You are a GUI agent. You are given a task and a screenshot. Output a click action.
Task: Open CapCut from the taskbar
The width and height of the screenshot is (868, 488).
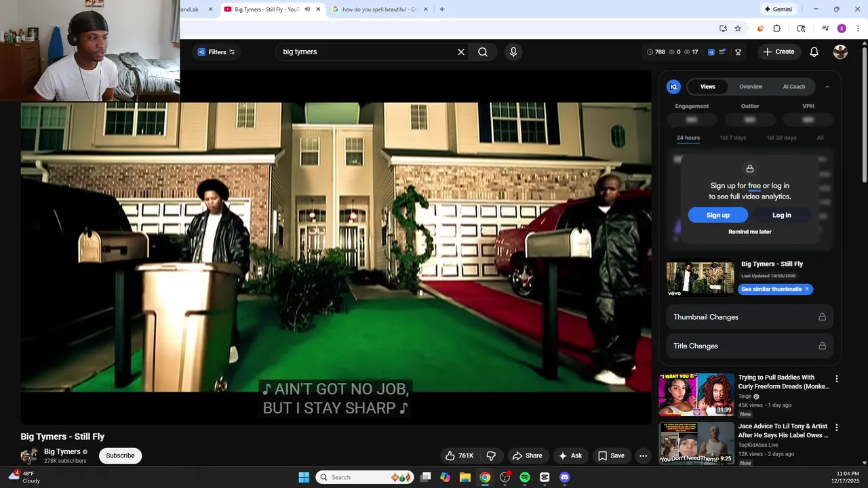pyautogui.click(x=545, y=477)
